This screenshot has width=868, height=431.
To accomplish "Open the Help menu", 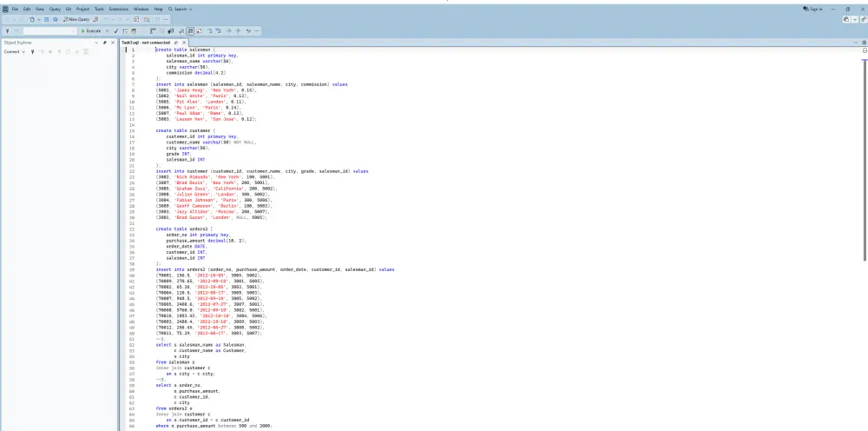I will [x=158, y=10].
